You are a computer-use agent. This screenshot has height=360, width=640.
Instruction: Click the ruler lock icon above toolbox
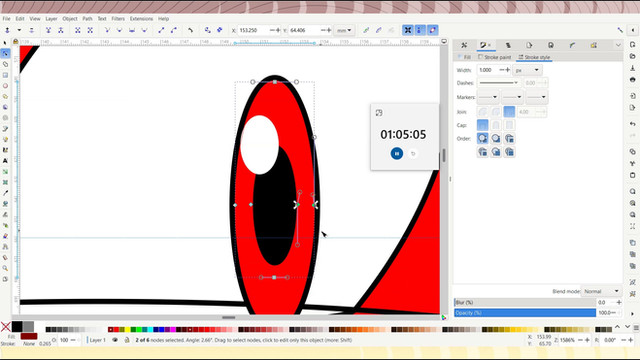point(16,42)
